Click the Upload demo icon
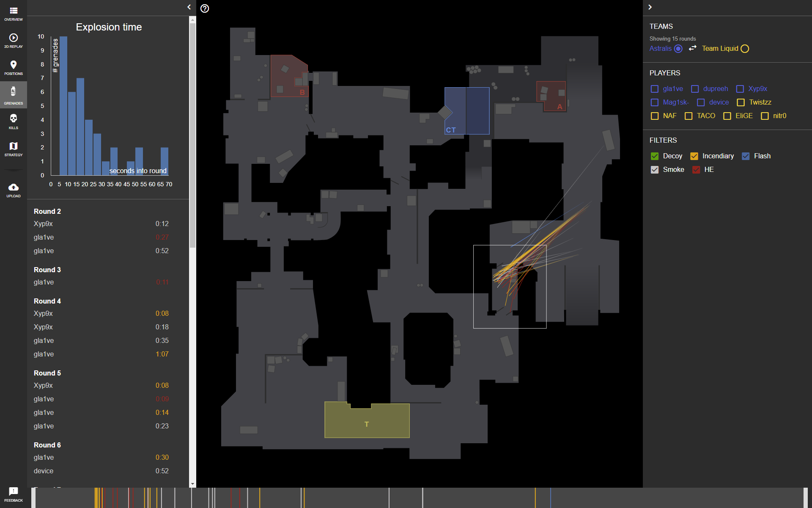The image size is (812, 508). point(13,189)
